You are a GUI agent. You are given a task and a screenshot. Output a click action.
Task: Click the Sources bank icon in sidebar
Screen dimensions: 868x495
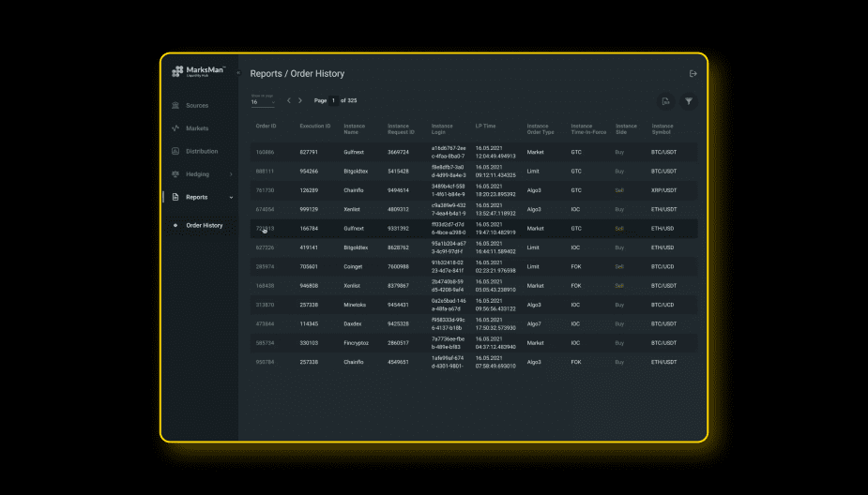click(x=175, y=106)
